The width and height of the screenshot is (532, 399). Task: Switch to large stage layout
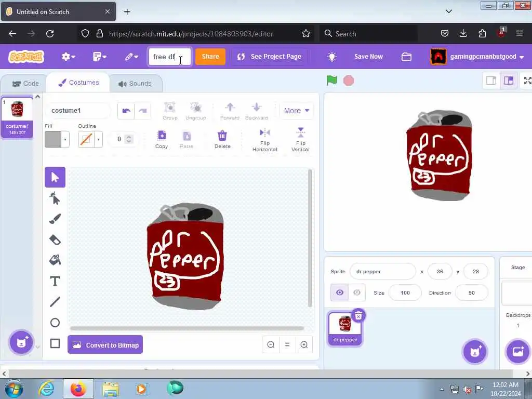coord(509,81)
